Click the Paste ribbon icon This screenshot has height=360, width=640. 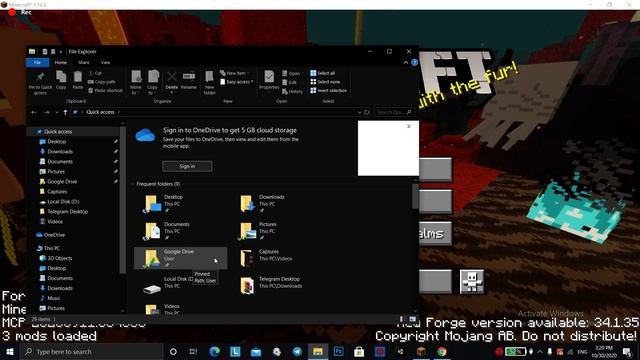tap(78, 80)
